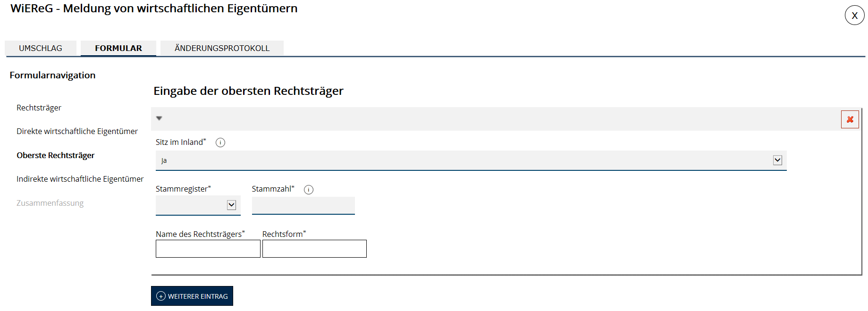This screenshot has width=868, height=311.
Task: Close the dialog with the round X button
Action: 854,16
